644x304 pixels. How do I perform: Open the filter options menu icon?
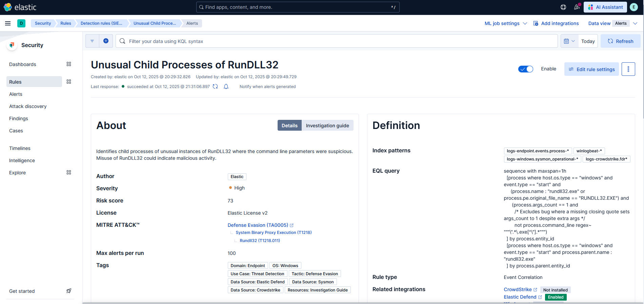tap(92, 41)
